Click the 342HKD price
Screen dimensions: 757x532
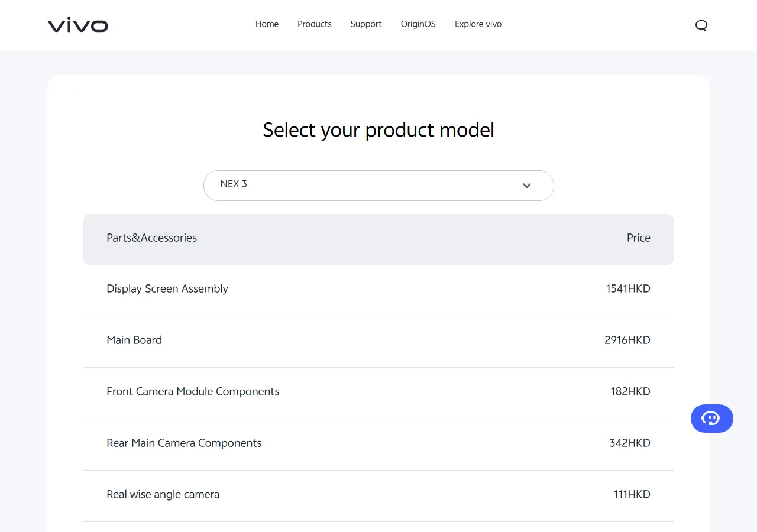(630, 443)
